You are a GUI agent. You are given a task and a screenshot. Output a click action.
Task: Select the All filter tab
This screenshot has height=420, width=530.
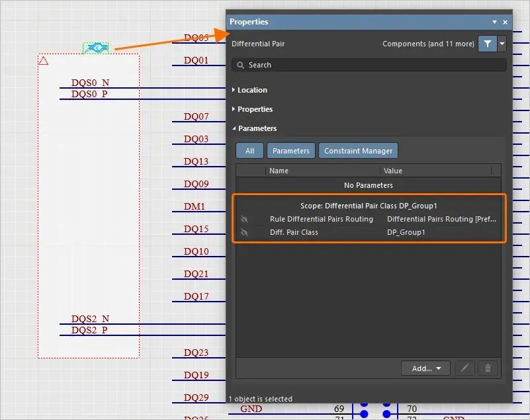[x=249, y=151]
